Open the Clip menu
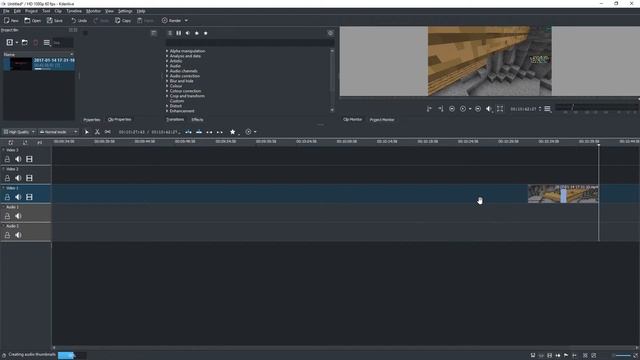Viewport: 640px width, 360px height. (58, 11)
